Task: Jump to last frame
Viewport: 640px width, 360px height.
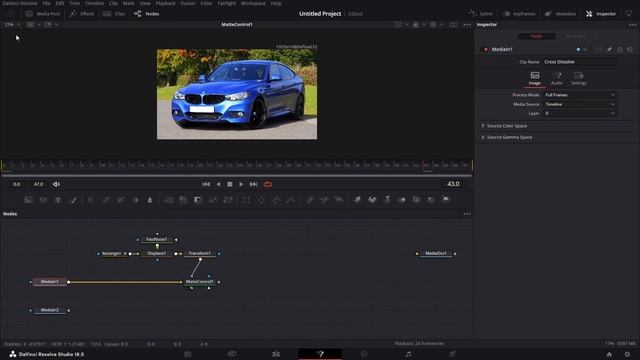Action: click(253, 184)
